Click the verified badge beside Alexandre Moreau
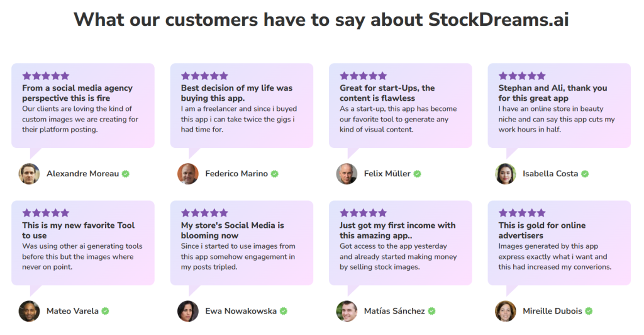644x335 pixels. click(126, 174)
